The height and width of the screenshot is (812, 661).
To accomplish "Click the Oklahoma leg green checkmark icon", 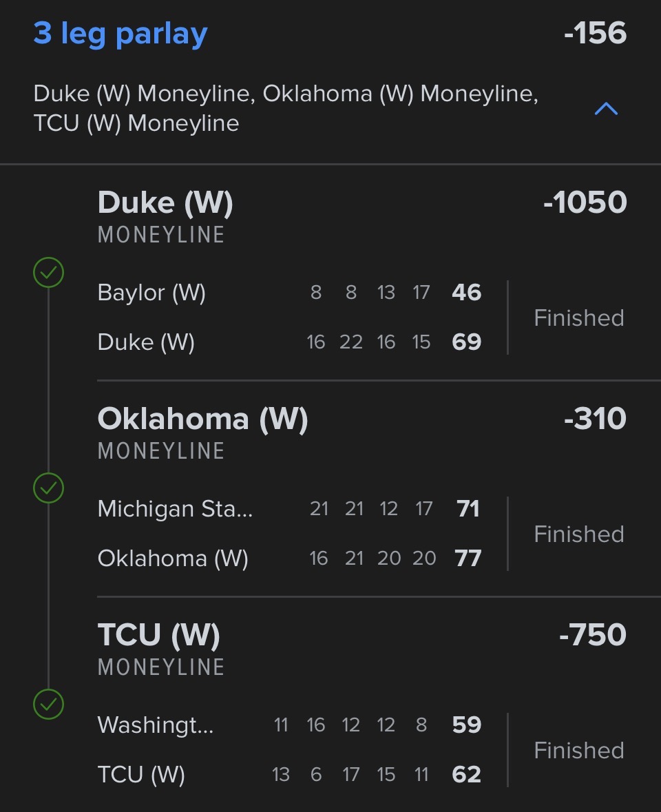I will 48,488.
